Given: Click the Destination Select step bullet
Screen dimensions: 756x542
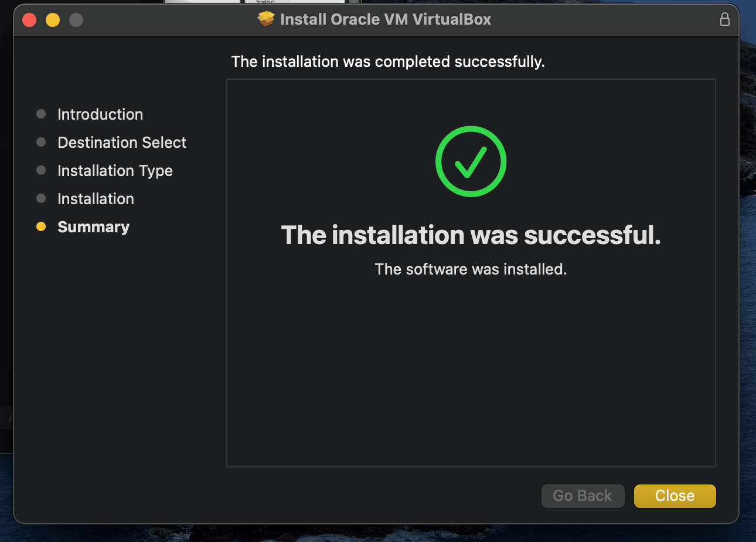Looking at the screenshot, I should point(40,142).
